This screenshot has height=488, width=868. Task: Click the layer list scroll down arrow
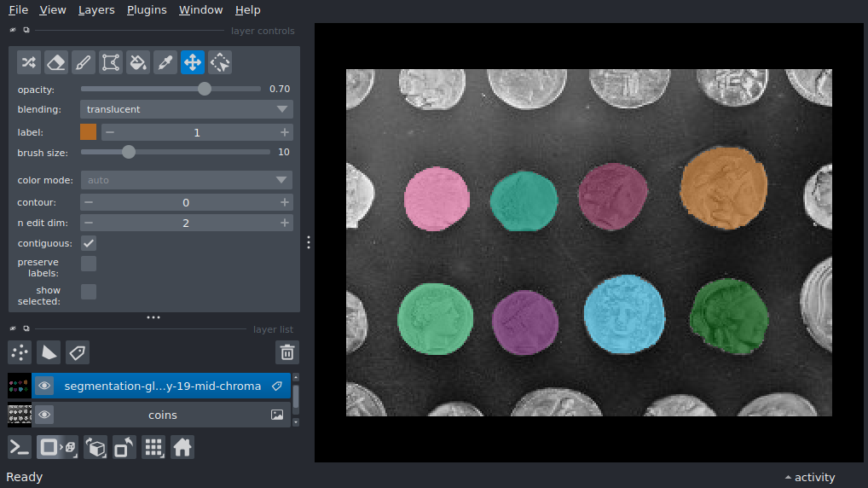(x=296, y=422)
